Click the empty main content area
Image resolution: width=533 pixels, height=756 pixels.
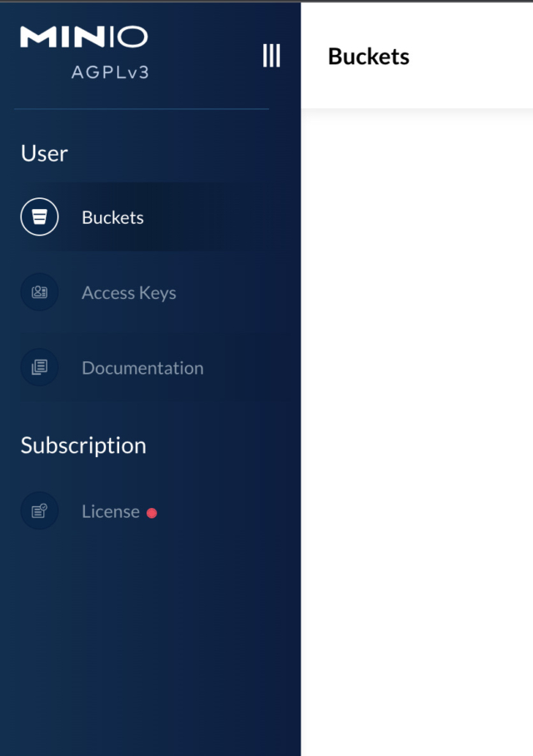click(x=416, y=416)
